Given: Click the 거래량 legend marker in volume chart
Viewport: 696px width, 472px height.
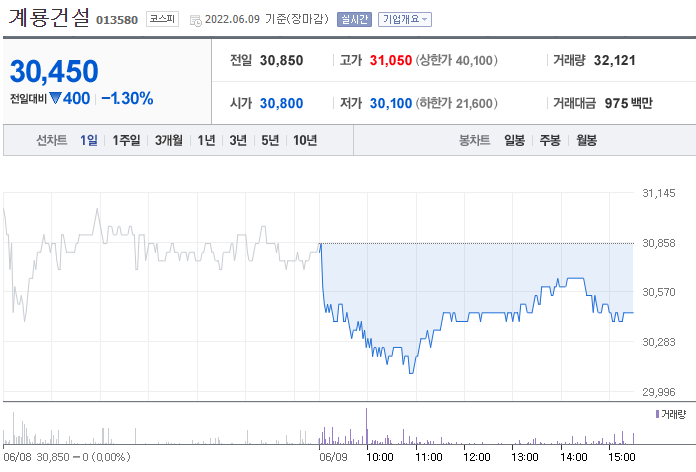Looking at the screenshot, I should pos(657,414).
